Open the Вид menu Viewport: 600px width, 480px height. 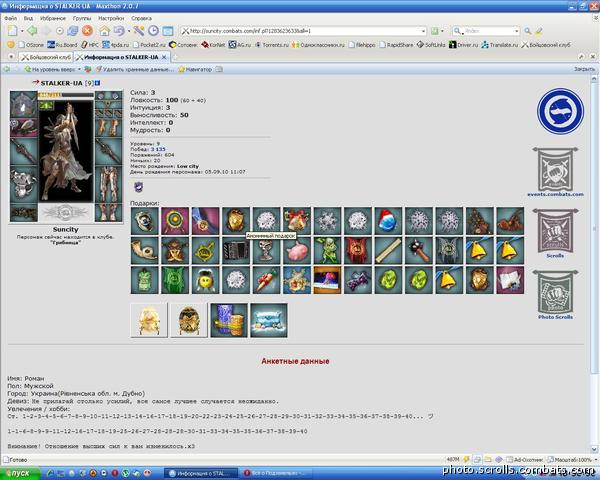pos(28,18)
